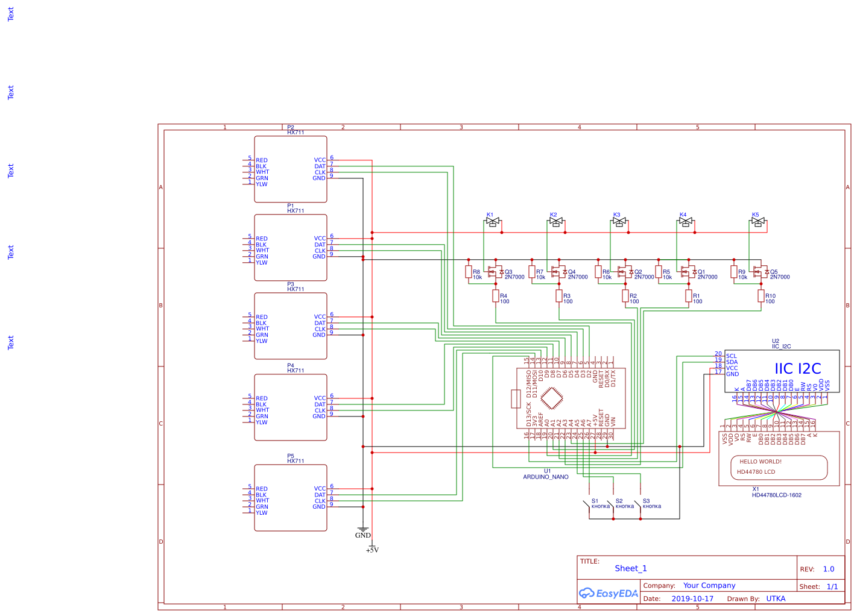Select the K2 relay symbol
Viewport: 857px width, 616px height.
(x=556, y=223)
